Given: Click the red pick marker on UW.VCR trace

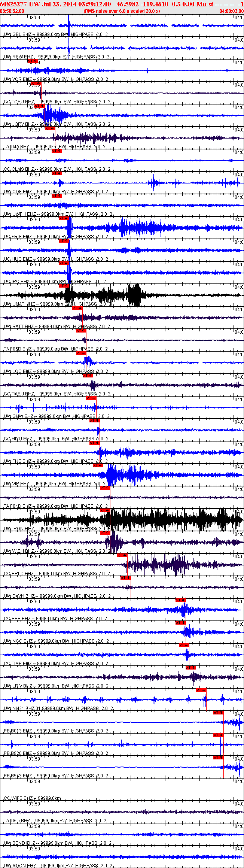Looking at the screenshot, I should 33,61.
